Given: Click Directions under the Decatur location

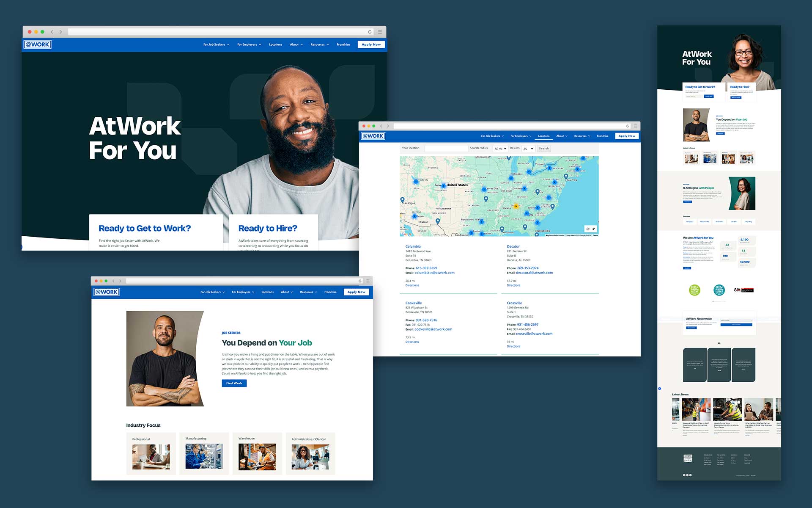Looking at the screenshot, I should [513, 285].
